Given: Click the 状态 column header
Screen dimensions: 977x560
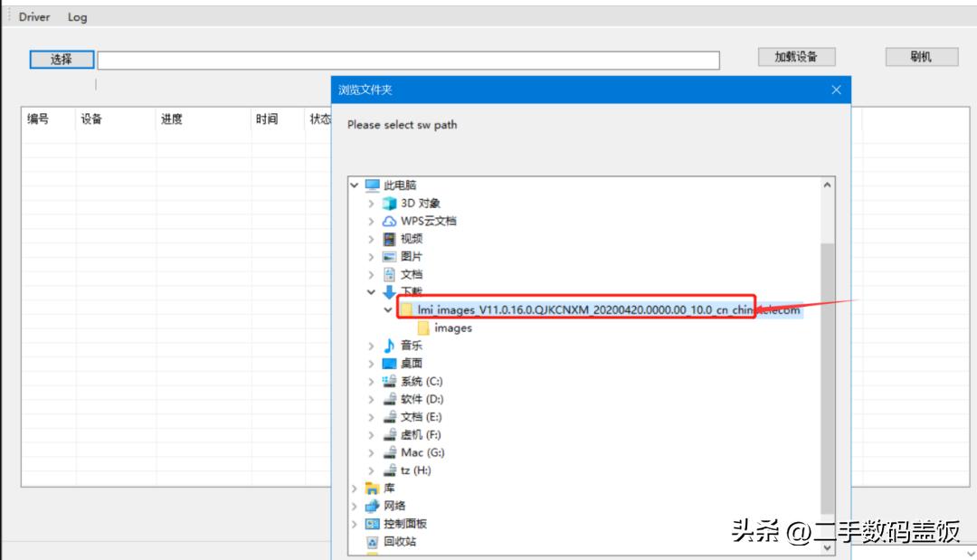Looking at the screenshot, I should pyautogui.click(x=320, y=119).
